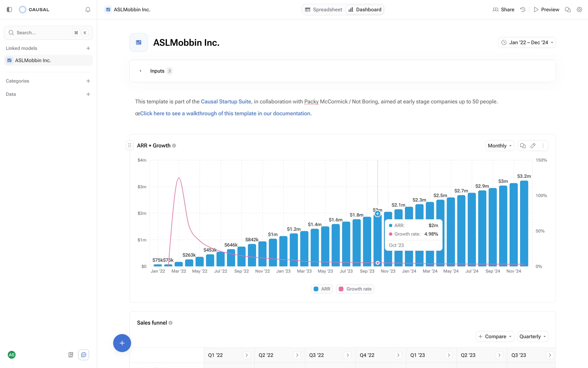The height and width of the screenshot is (368, 588).
Task: Open ARR chart more options menu
Action: coord(543,146)
